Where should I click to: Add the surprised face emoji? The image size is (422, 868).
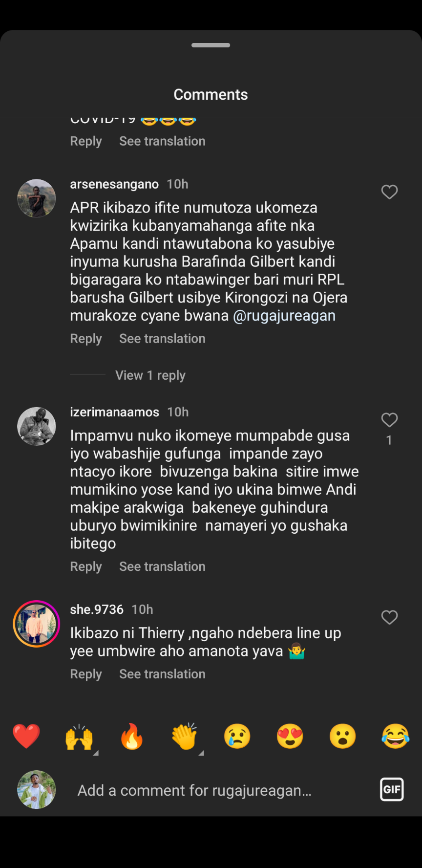(343, 736)
